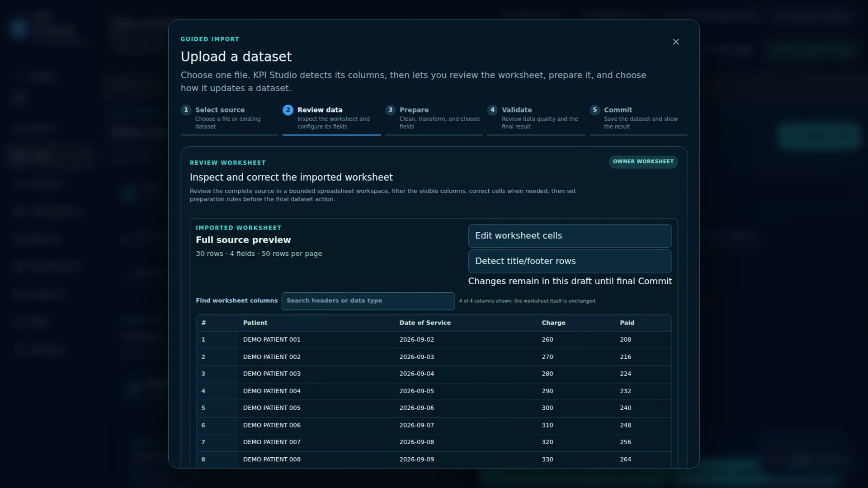
Task: Click cell DEMO PATIENT 008
Action: point(316,460)
